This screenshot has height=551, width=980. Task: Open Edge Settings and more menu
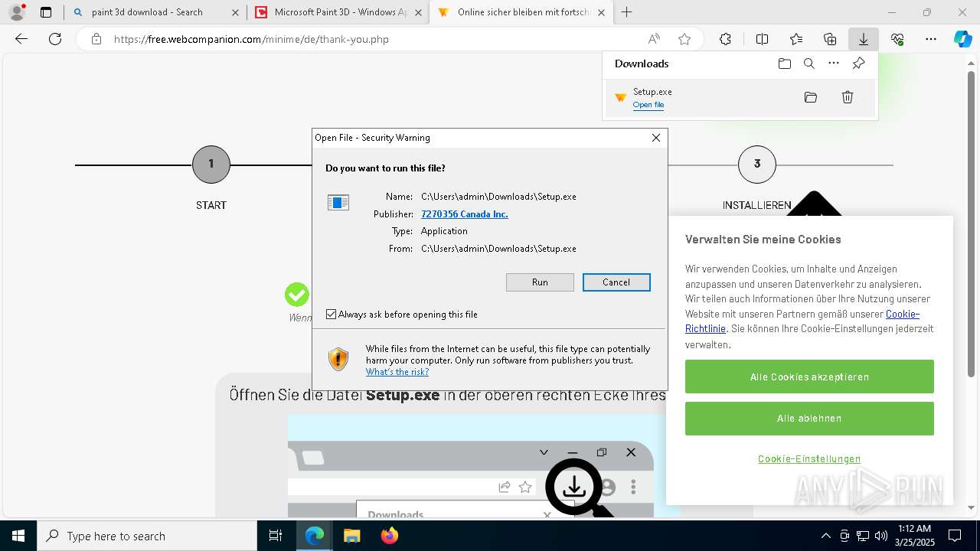coord(931,39)
